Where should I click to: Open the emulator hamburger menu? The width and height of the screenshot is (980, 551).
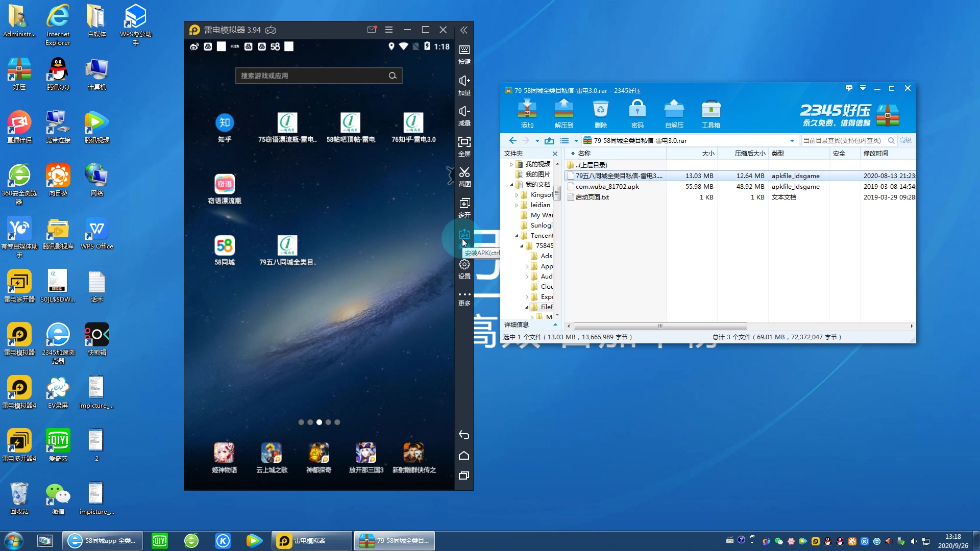click(388, 30)
